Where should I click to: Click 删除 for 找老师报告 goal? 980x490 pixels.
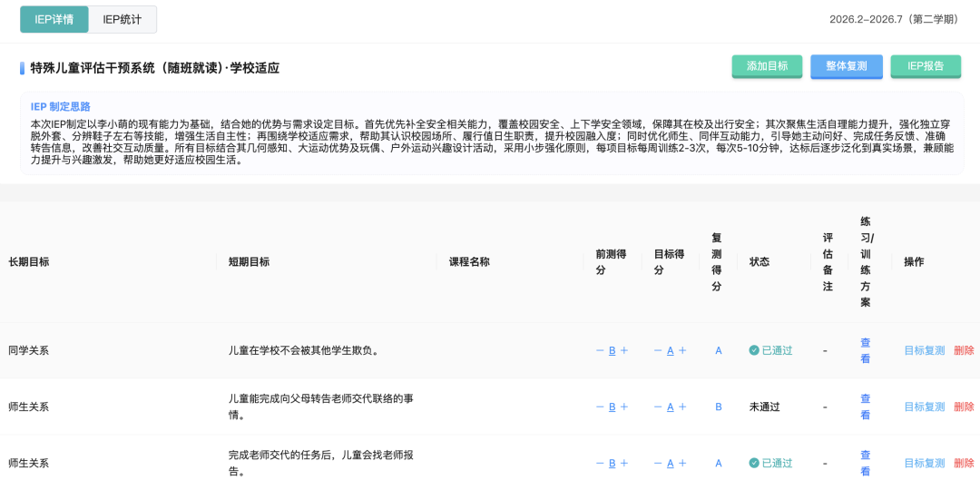pyautogui.click(x=964, y=463)
